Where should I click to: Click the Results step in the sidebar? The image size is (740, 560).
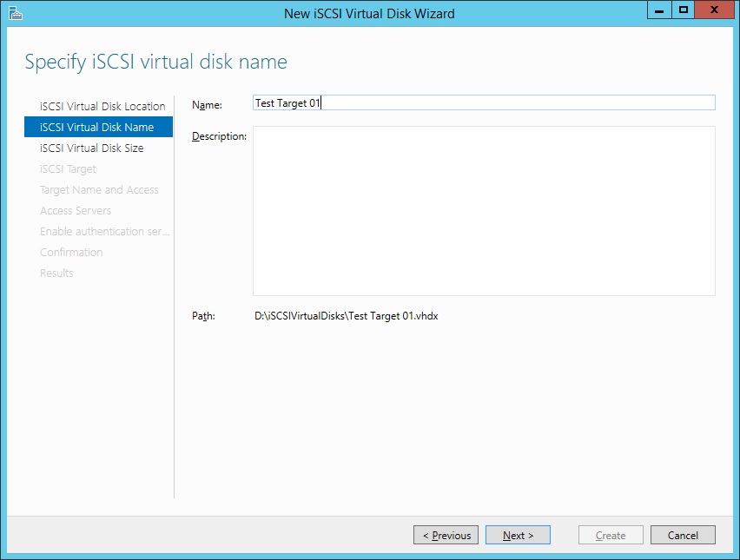pyautogui.click(x=56, y=273)
